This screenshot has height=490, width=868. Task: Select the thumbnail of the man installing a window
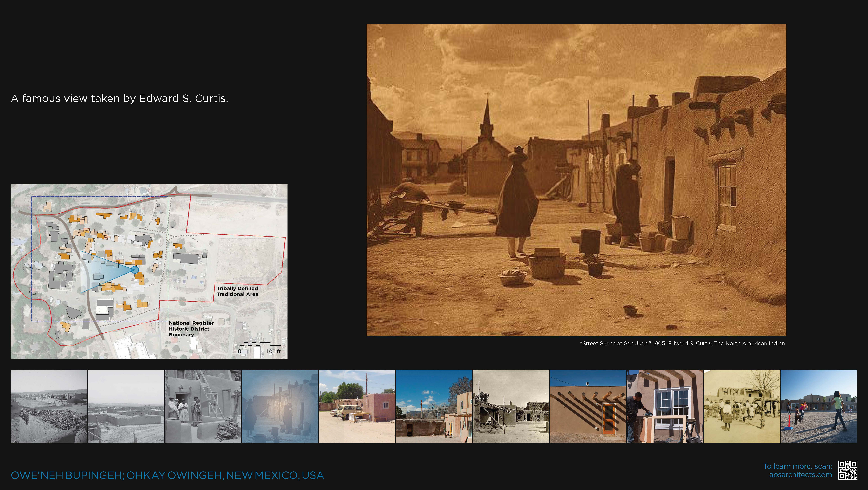[x=665, y=406]
